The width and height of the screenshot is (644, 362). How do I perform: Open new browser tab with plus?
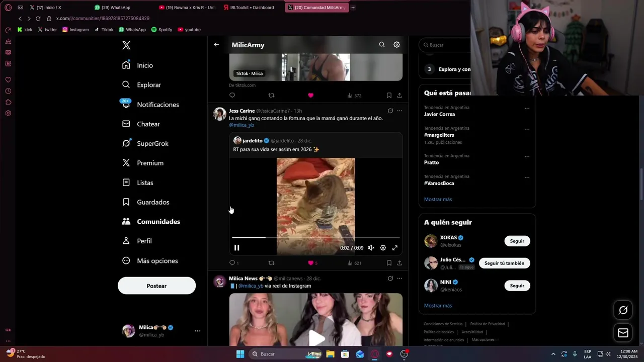[353, 8]
